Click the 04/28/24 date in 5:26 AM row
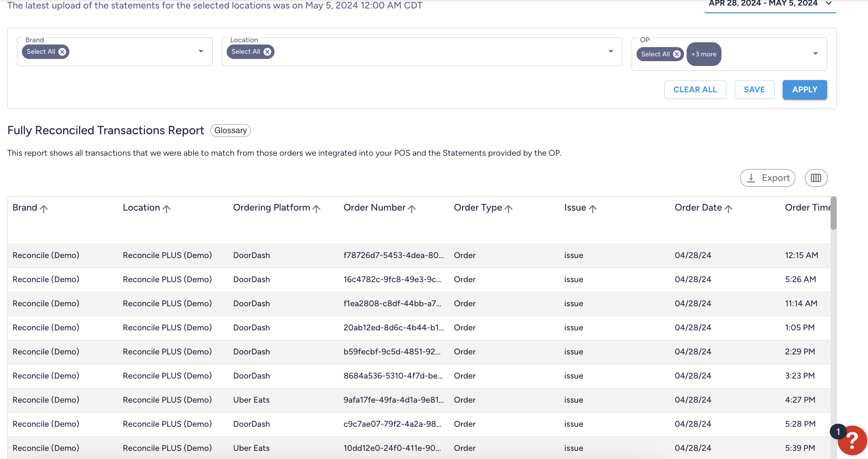 tap(693, 280)
